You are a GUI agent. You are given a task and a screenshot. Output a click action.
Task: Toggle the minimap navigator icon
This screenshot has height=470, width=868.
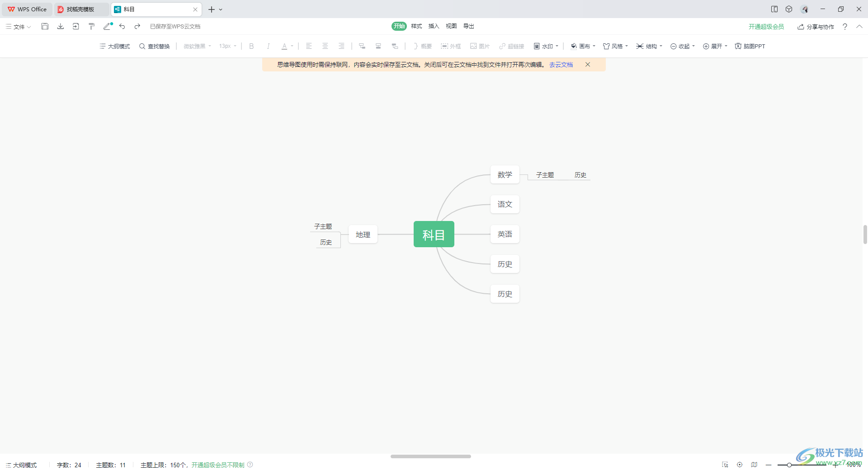pyautogui.click(x=754, y=465)
